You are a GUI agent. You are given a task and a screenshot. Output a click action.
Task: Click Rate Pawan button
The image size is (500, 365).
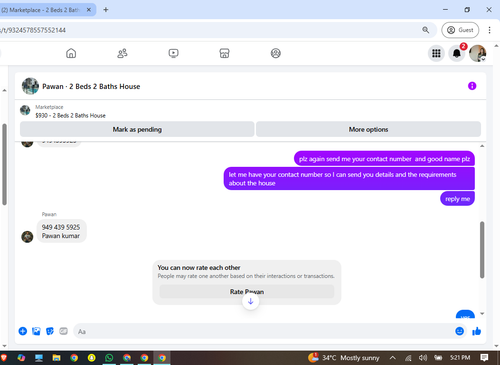click(247, 292)
